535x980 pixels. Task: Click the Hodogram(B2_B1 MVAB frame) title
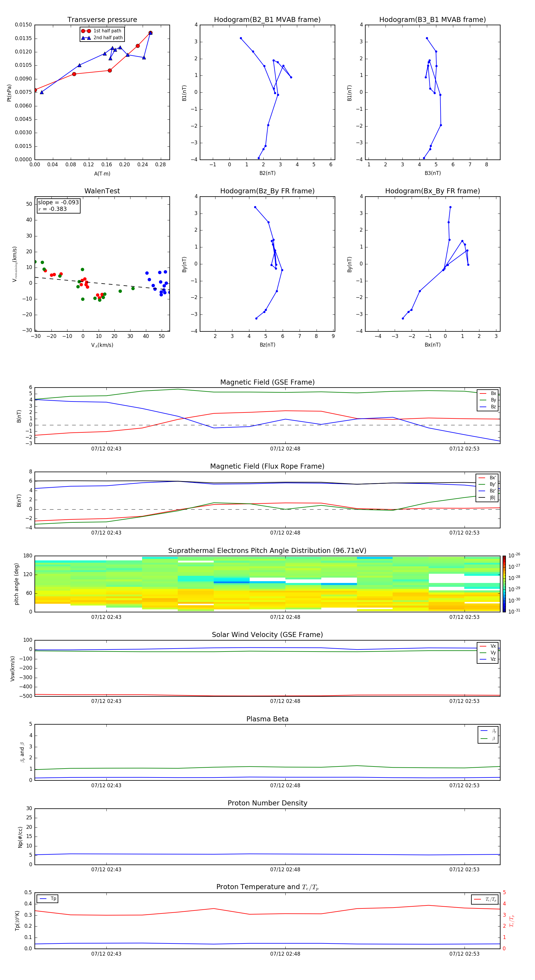(x=267, y=20)
